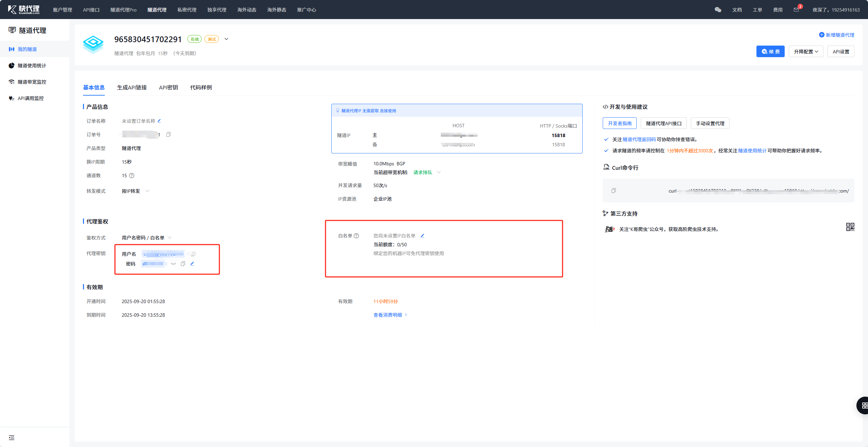The width and height of the screenshot is (868, 447).
Task: Open the 升降配置 dropdown button
Action: pyautogui.click(x=806, y=51)
